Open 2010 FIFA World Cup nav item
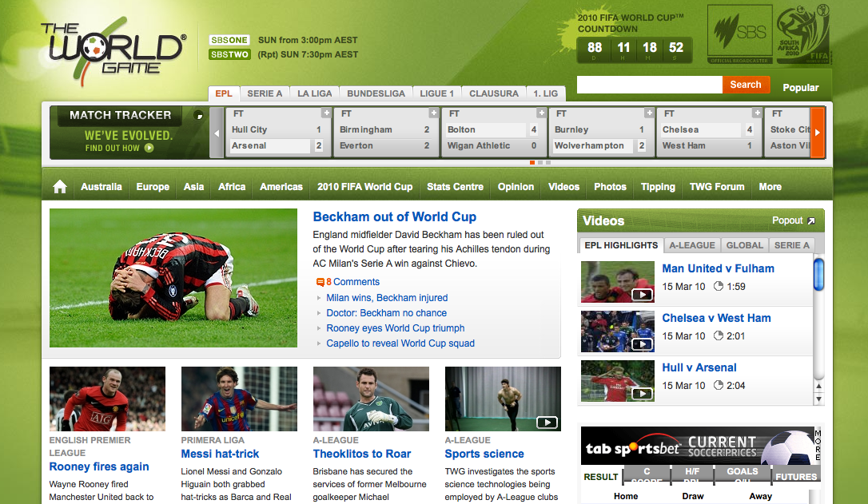The height and width of the screenshot is (504, 868). coord(364,187)
